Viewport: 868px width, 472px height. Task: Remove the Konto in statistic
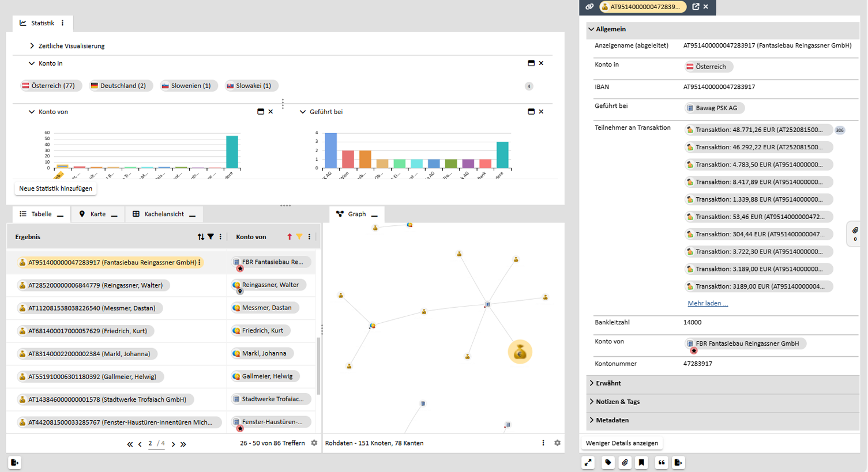pos(541,63)
